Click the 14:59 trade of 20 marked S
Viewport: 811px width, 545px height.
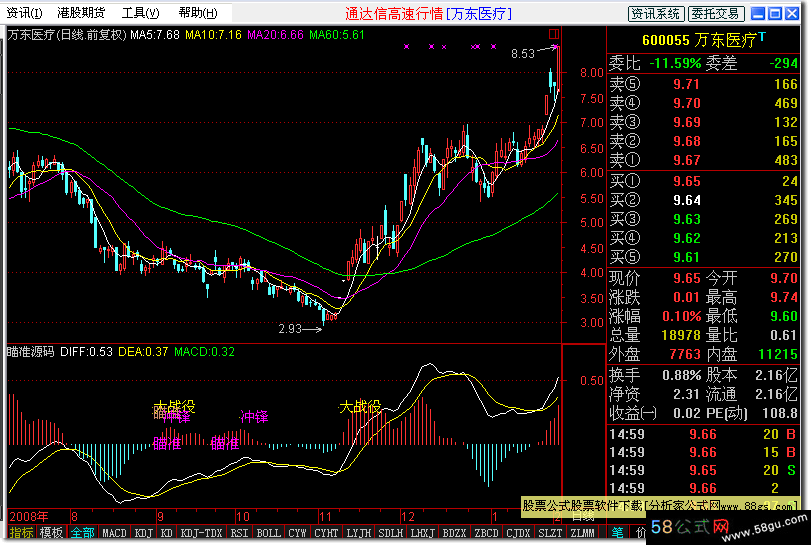tap(703, 470)
